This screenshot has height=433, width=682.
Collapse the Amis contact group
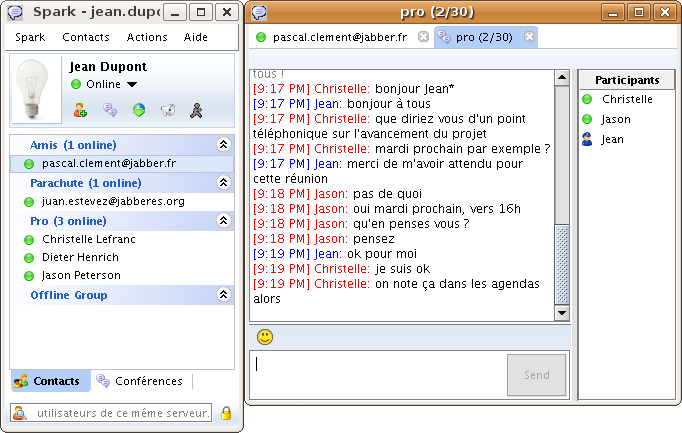(x=223, y=145)
